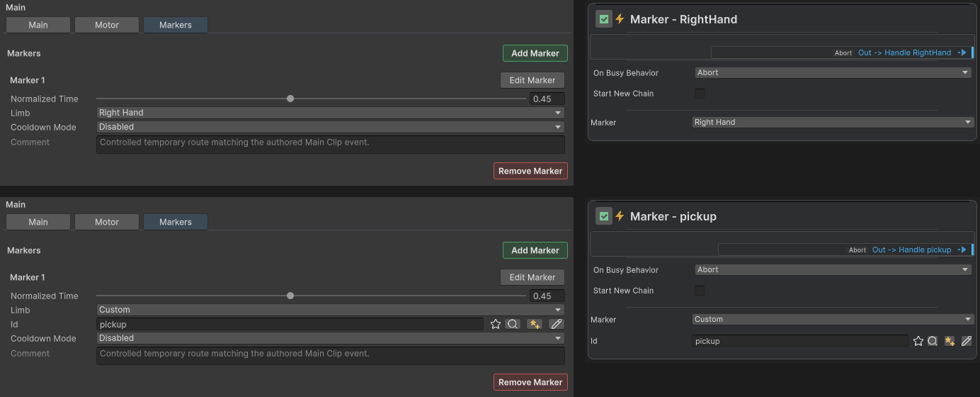Click the search magnifier beside the Custom limb Id field
Screen dimensions: 980x397
(513, 324)
